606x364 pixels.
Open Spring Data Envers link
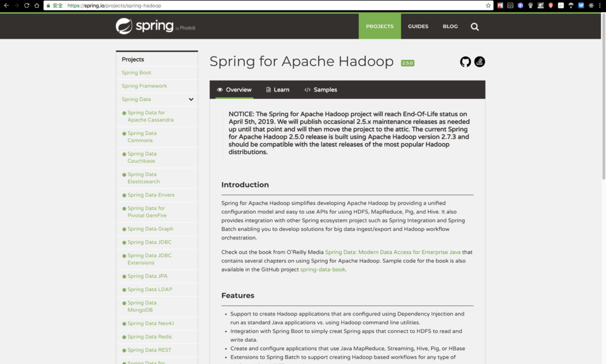click(151, 195)
